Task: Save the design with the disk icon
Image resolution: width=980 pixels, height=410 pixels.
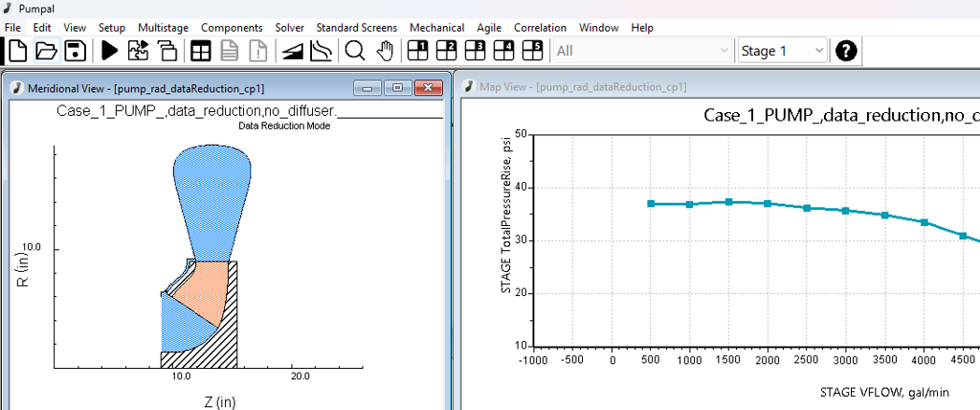Action: pyautogui.click(x=75, y=51)
